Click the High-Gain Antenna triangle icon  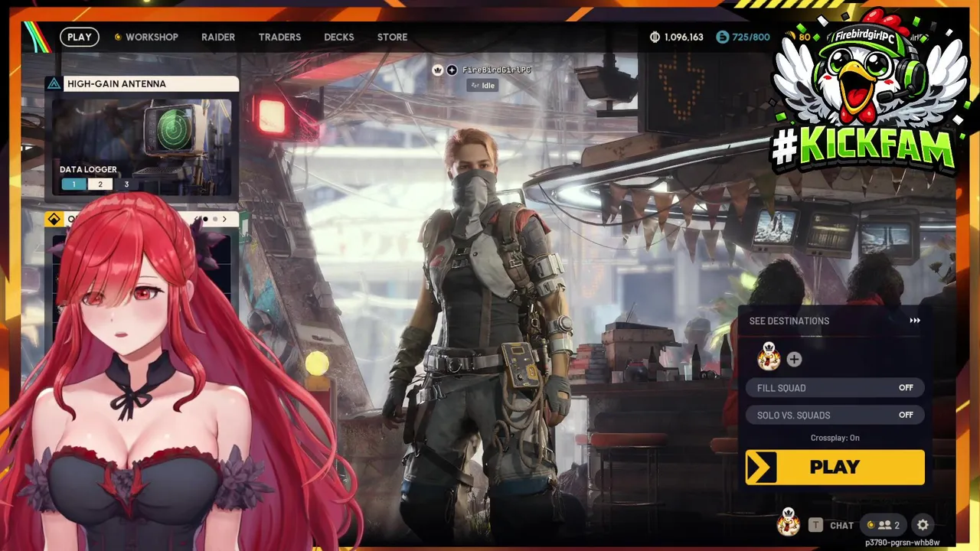[x=54, y=83]
